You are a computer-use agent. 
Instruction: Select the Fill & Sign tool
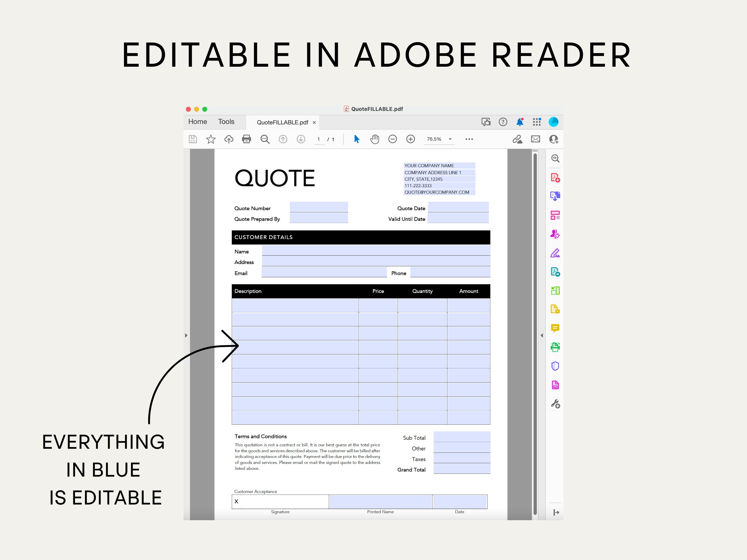click(x=556, y=253)
